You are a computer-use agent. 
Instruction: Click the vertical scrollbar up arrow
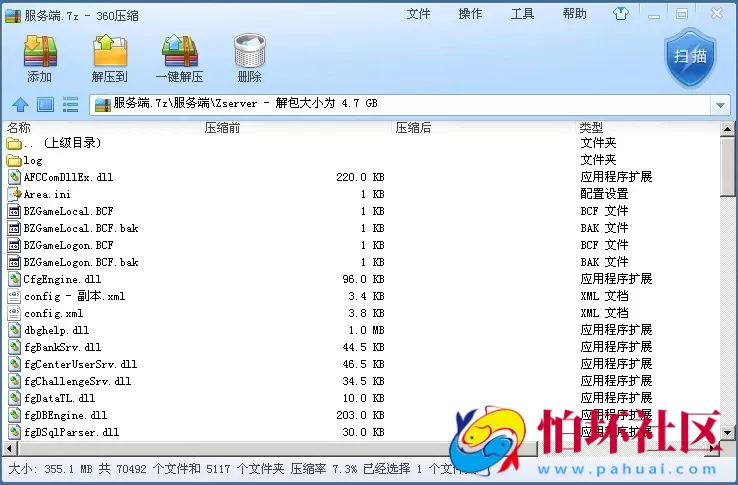(728, 129)
